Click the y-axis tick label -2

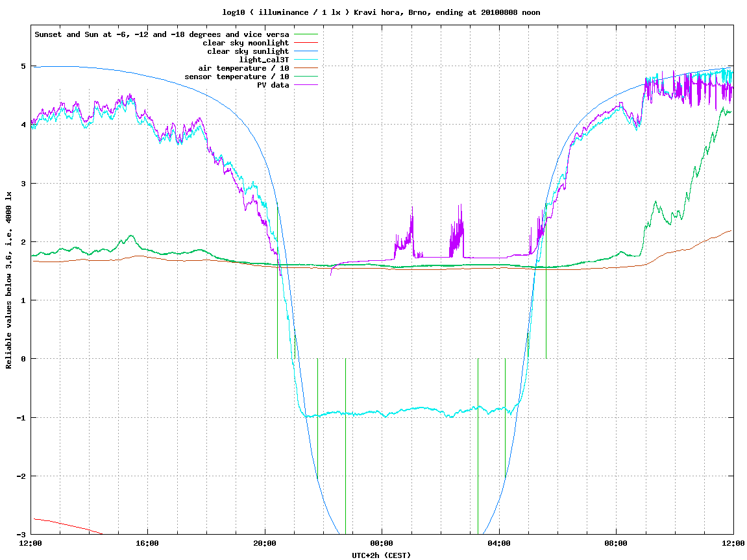point(21,476)
